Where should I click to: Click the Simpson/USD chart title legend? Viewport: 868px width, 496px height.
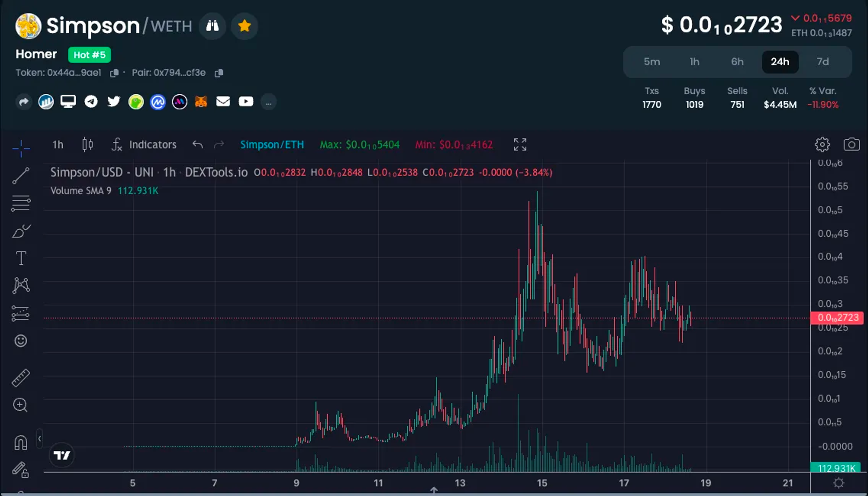coord(149,173)
